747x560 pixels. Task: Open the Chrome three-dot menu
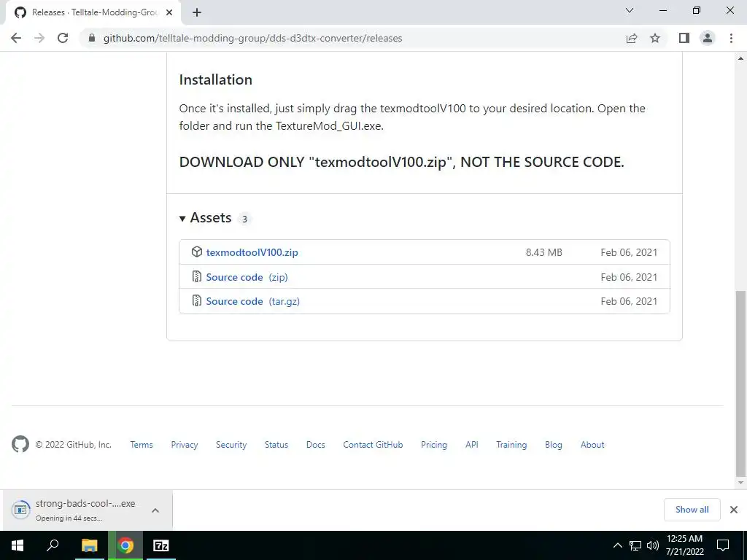tap(731, 38)
